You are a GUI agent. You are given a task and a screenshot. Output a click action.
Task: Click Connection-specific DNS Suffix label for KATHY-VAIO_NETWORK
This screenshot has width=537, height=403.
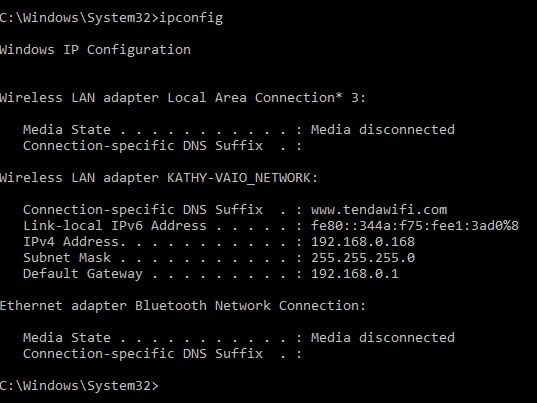(x=143, y=210)
